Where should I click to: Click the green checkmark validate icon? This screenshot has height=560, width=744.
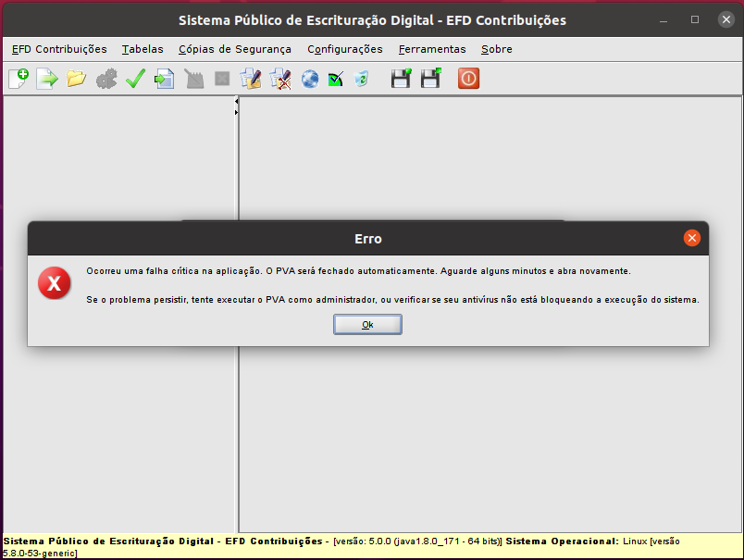pos(135,79)
